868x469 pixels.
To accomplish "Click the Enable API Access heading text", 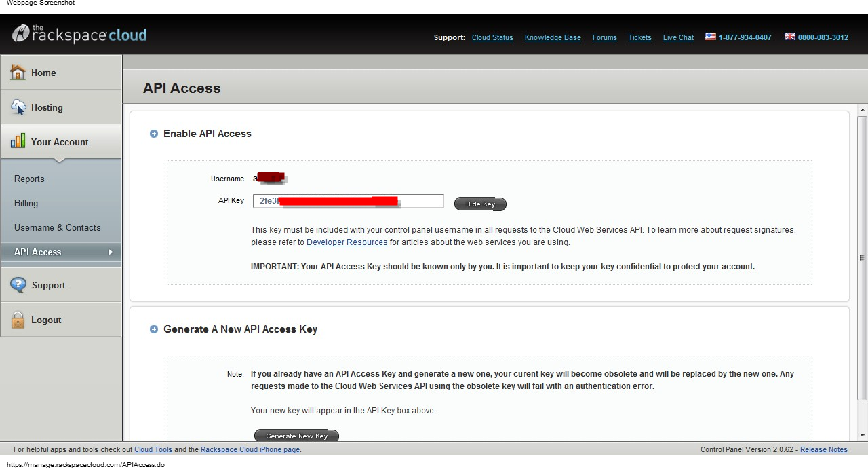I will 208,134.
